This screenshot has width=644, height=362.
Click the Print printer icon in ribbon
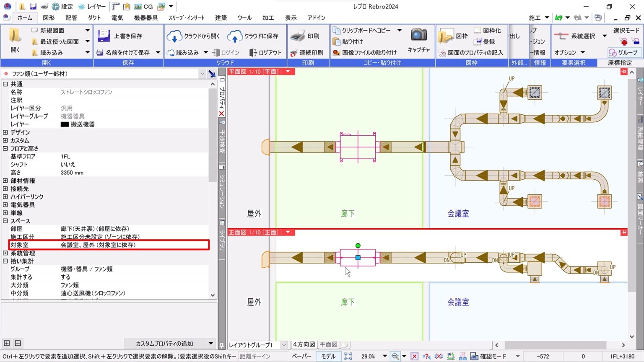coord(298,36)
